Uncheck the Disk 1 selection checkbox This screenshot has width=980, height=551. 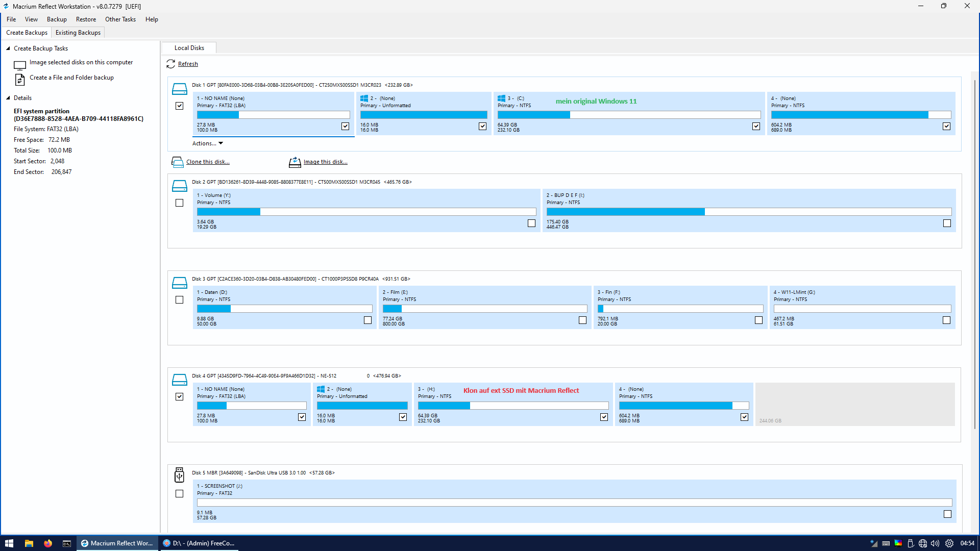pos(179,106)
